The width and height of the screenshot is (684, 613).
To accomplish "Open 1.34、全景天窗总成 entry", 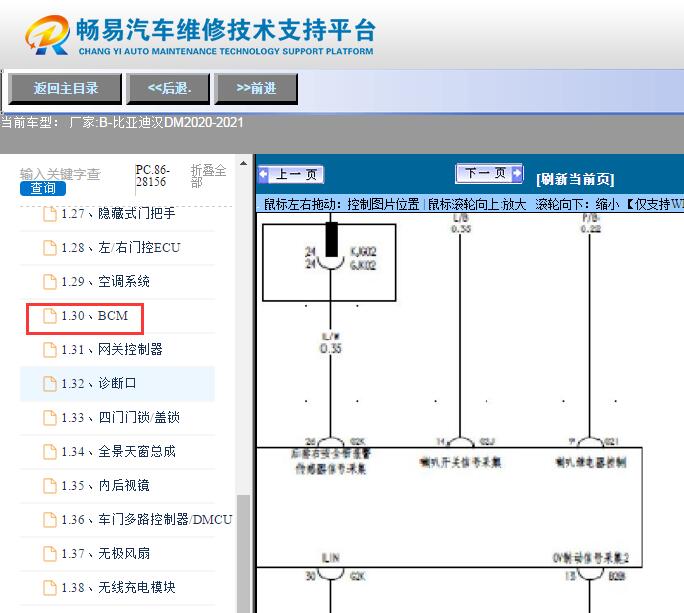I will 118,452.
